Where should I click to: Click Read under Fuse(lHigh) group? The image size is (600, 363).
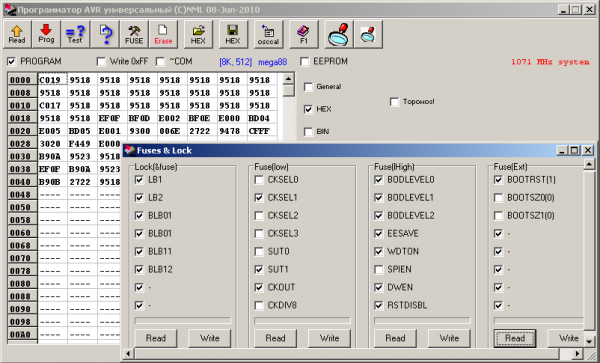point(395,338)
